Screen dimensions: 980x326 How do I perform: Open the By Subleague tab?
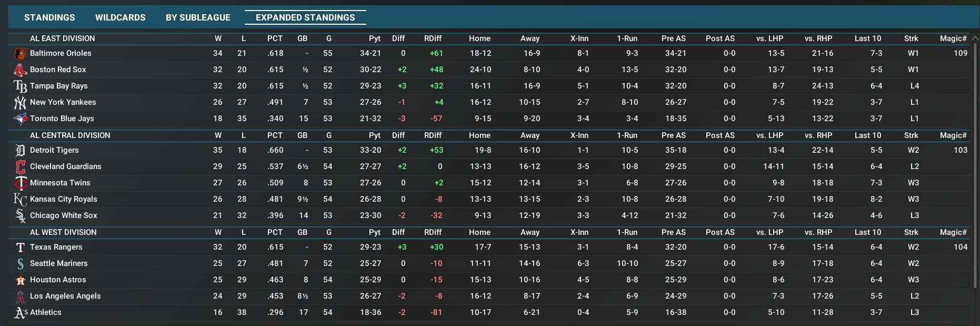pos(198,17)
